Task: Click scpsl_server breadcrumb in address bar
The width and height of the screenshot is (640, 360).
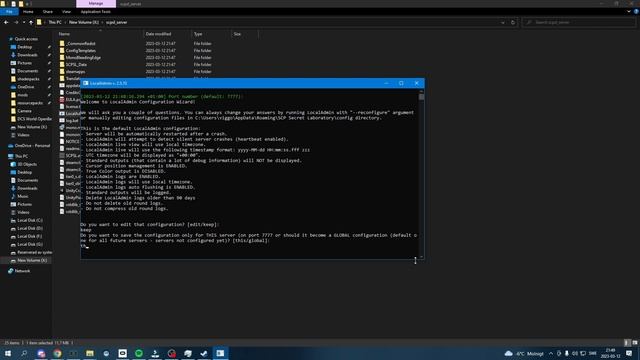Action: (x=116, y=22)
